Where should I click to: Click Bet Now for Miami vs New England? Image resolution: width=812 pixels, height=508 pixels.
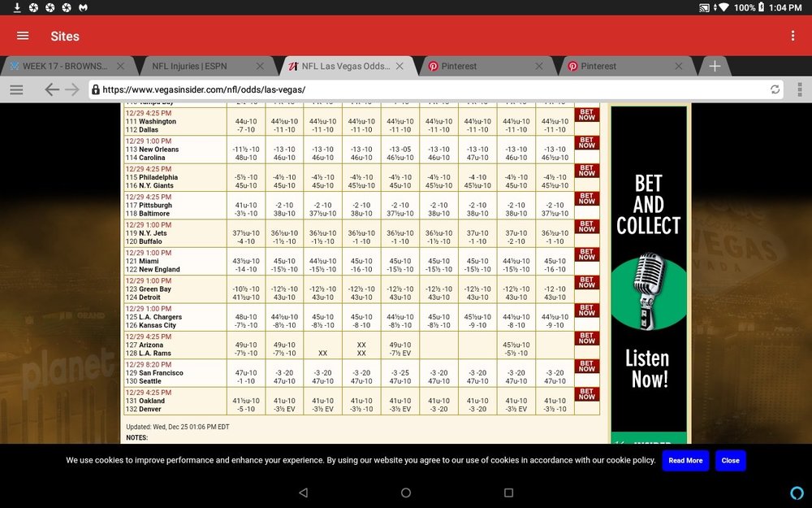coord(587,254)
